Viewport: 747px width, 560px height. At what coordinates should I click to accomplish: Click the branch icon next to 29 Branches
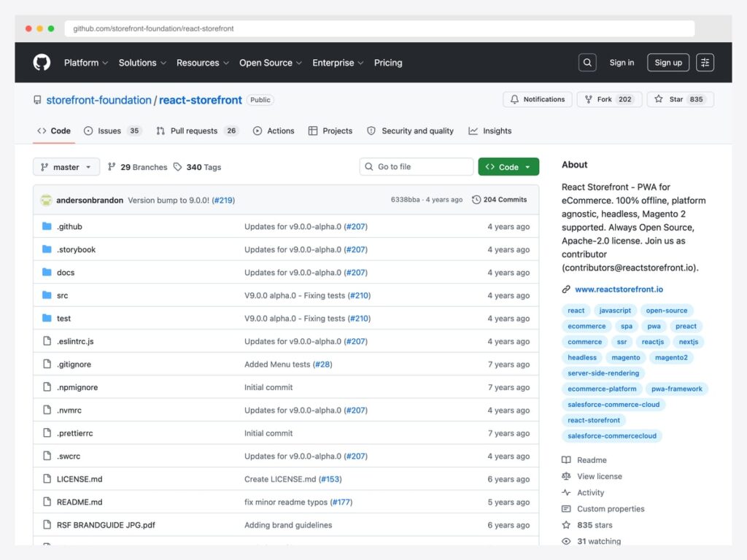click(112, 167)
